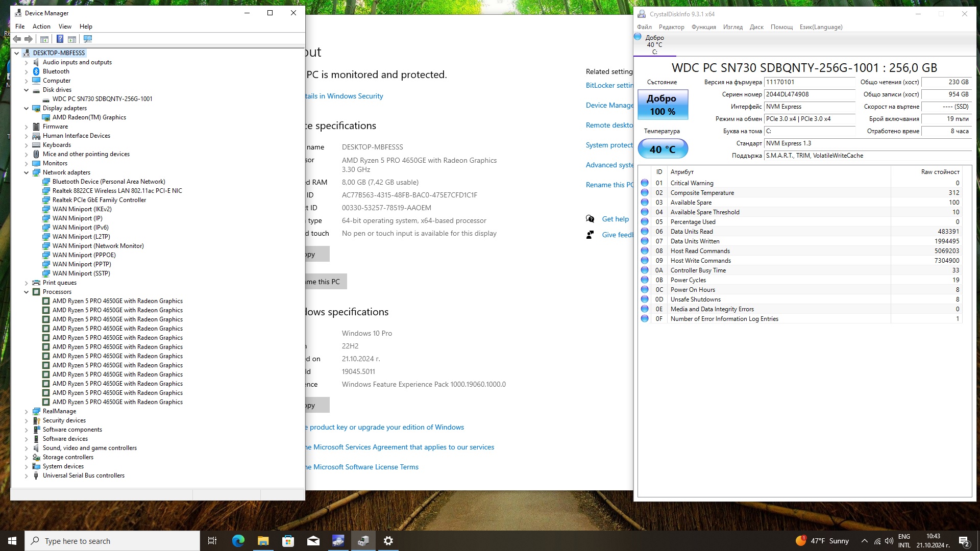Viewport: 980px width, 551px height.
Task: Click the Back arrow in Device Manager toolbar
Action: pyautogui.click(x=17, y=39)
